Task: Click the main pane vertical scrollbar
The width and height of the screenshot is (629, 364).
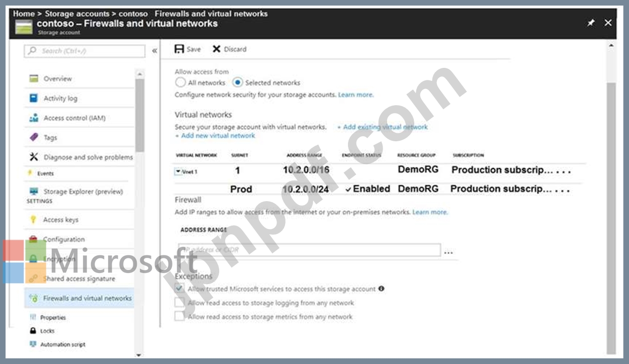Action: pyautogui.click(x=611, y=217)
